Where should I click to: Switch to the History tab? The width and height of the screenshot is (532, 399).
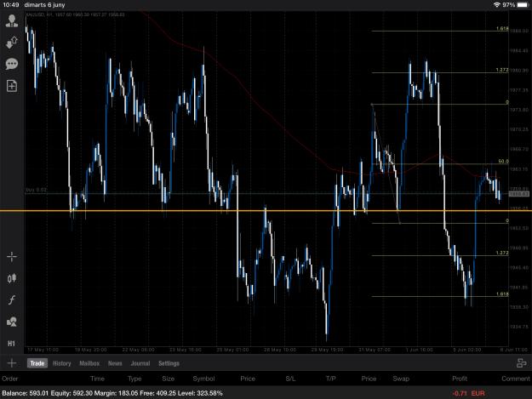pos(62,363)
